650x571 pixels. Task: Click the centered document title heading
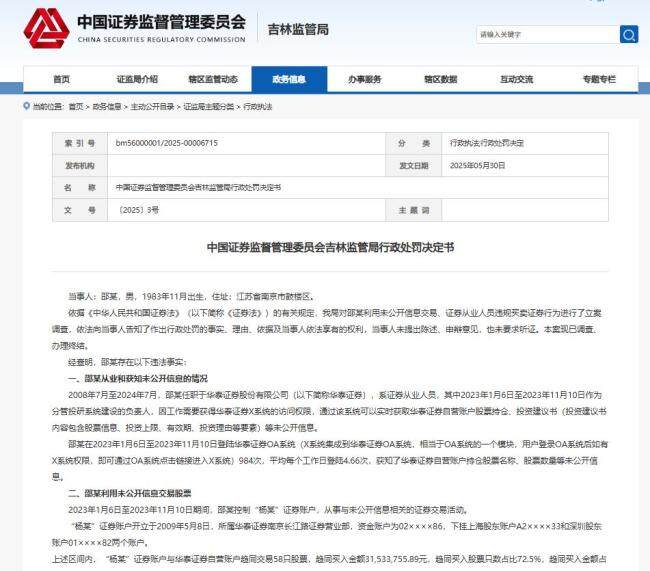tap(330, 248)
